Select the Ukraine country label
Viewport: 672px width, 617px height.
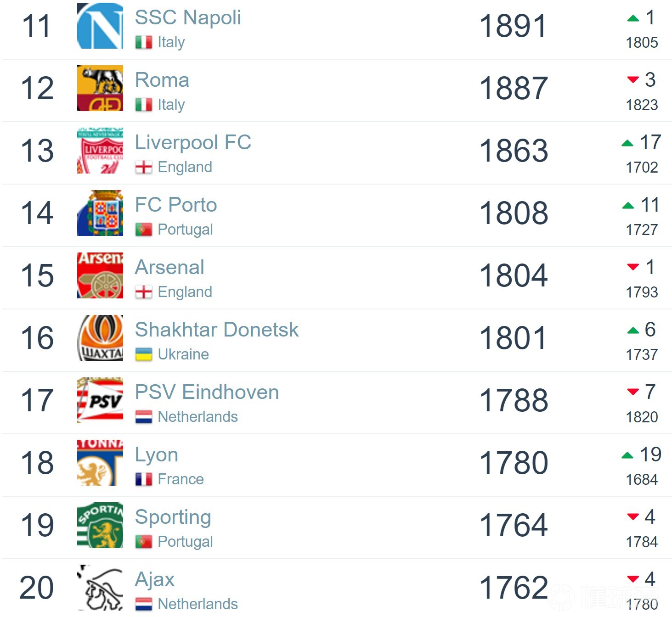183,354
